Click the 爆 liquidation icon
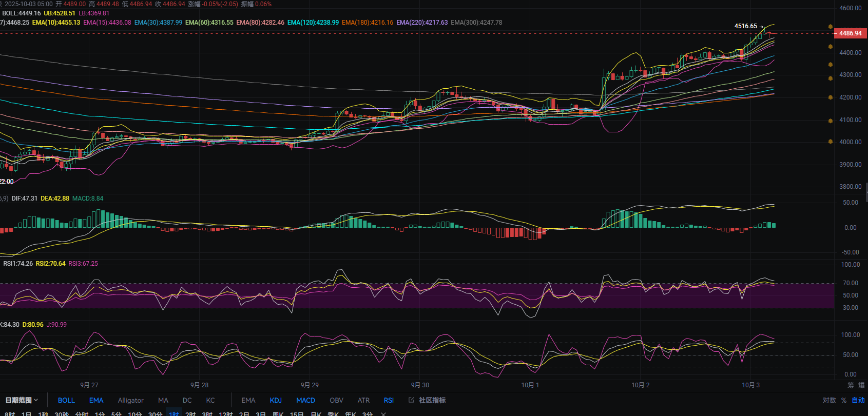Image resolution: width=868 pixels, height=416 pixels. [x=861, y=385]
